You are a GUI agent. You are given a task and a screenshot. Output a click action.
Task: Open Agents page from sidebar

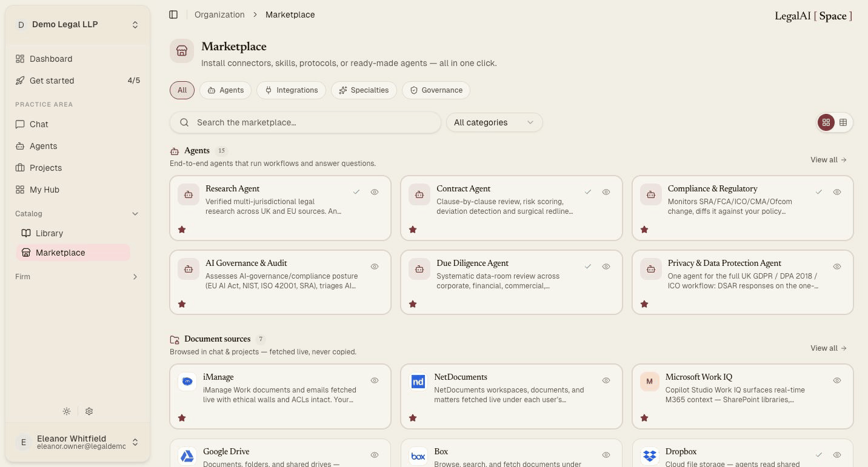pyautogui.click(x=78, y=146)
